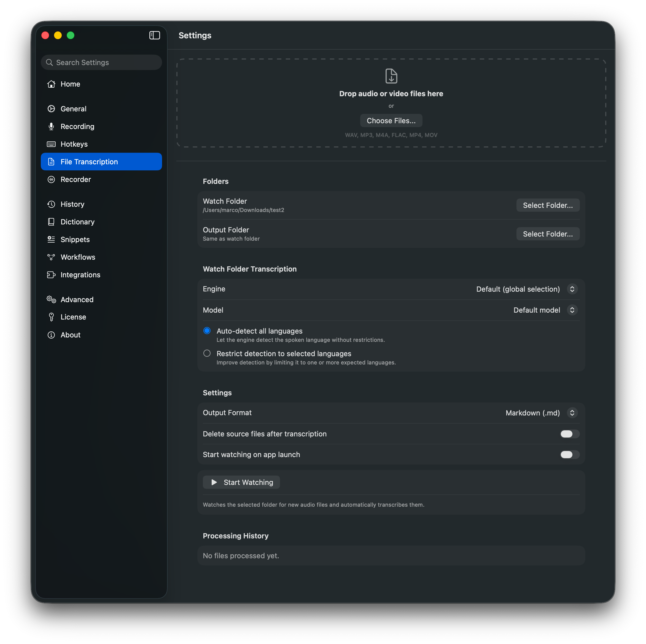
Task: Click 'Same as watch folder' text
Action: [232, 239]
